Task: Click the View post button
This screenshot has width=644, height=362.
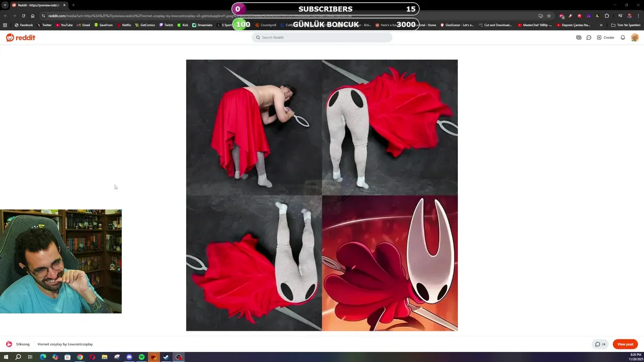Action: [625, 344]
